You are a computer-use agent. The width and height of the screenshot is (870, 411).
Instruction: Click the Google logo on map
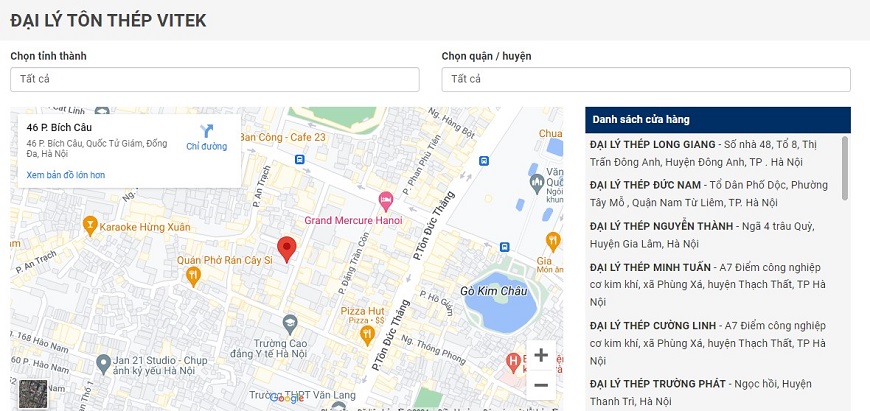(x=287, y=398)
